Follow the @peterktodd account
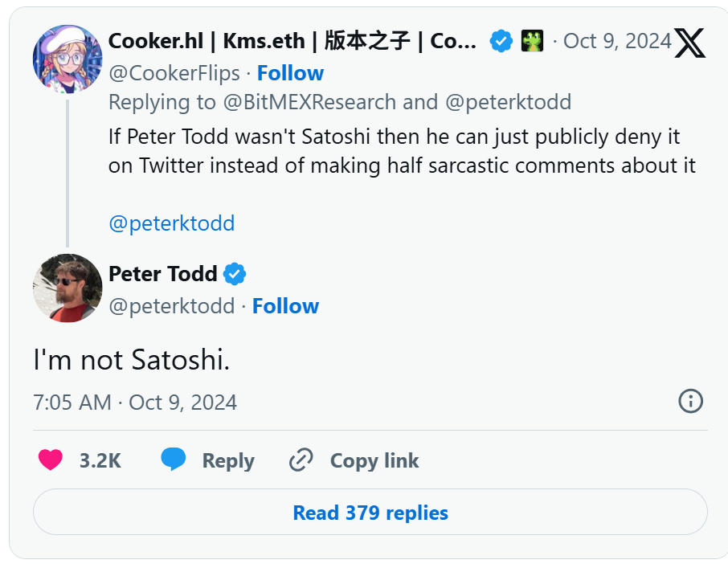 point(285,306)
